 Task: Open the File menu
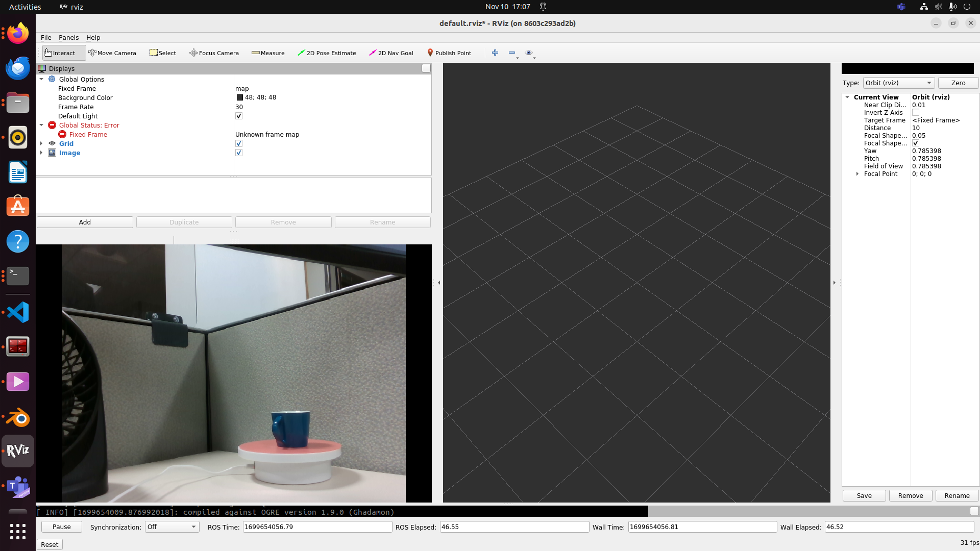click(x=46, y=38)
